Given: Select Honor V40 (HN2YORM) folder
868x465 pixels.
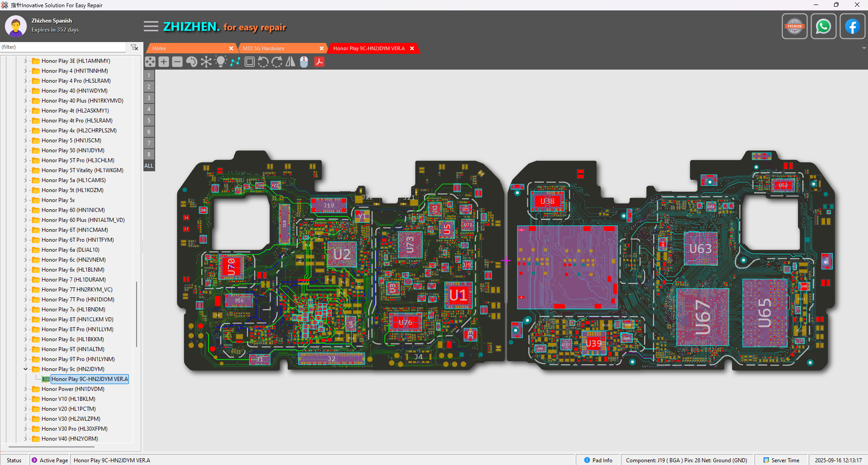Looking at the screenshot, I should (70, 439).
